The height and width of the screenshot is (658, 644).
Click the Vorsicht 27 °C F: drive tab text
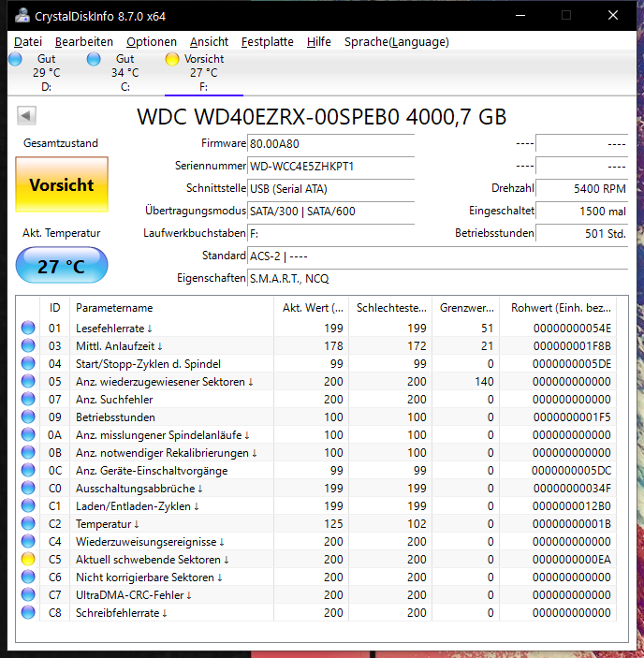click(204, 73)
